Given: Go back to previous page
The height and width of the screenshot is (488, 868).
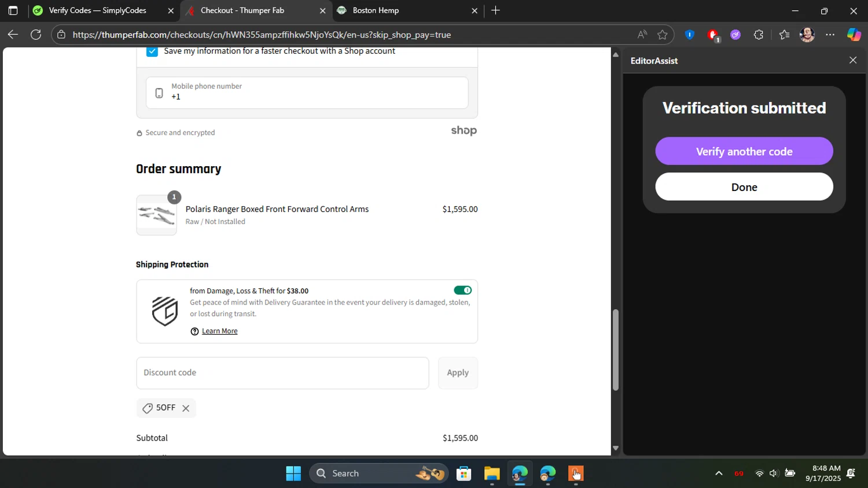Looking at the screenshot, I should (x=13, y=35).
